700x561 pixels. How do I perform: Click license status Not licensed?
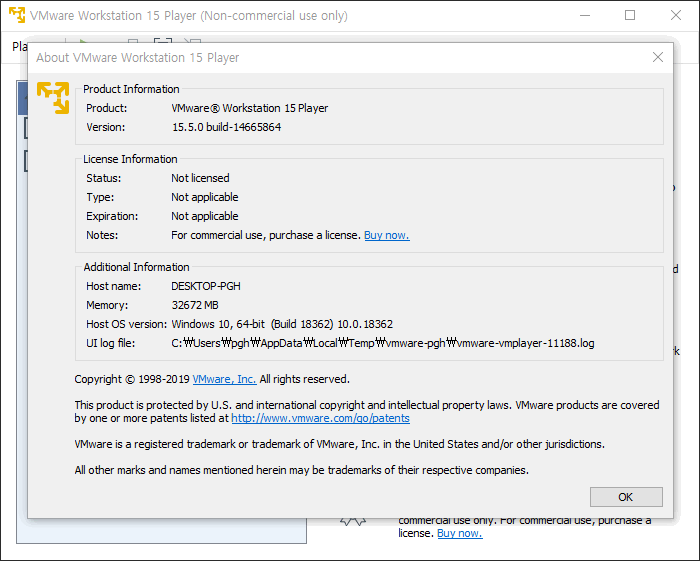tap(200, 178)
